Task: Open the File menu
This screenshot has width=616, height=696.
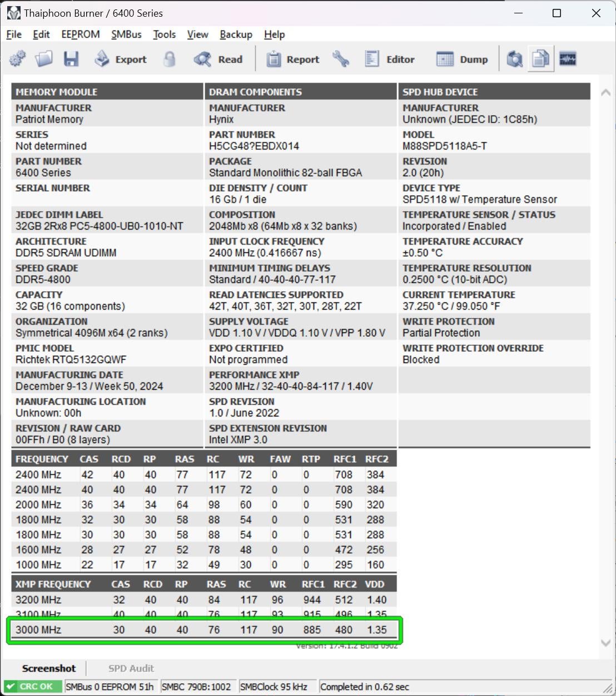Action: pos(14,34)
